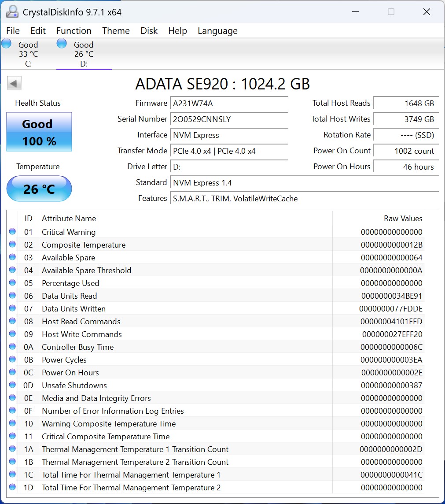Click status dot beside Critical Composite Temperature Time

point(12,436)
